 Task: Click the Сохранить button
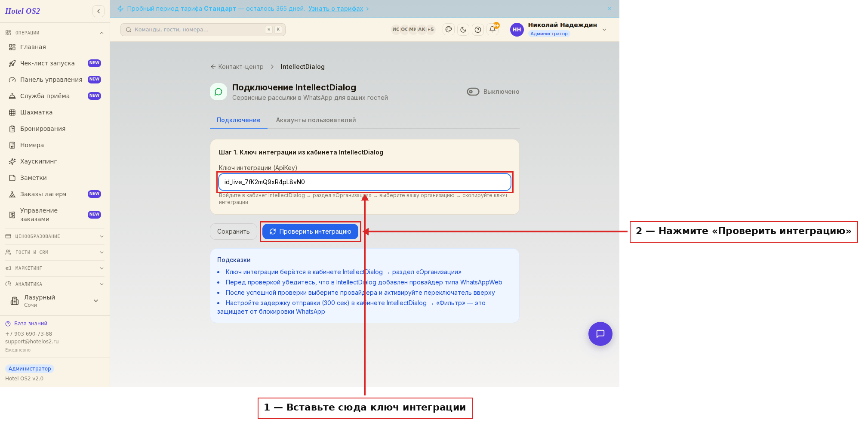(x=234, y=231)
